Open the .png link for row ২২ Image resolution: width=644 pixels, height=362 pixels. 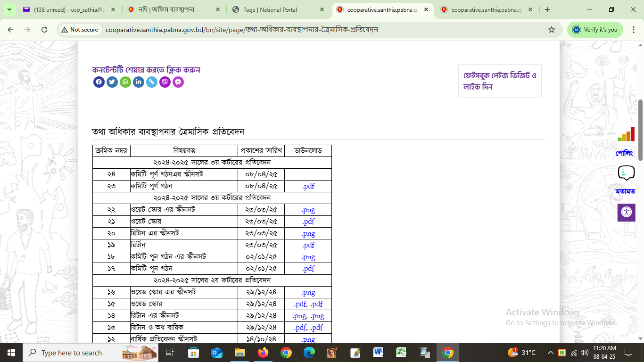pyautogui.click(x=308, y=210)
